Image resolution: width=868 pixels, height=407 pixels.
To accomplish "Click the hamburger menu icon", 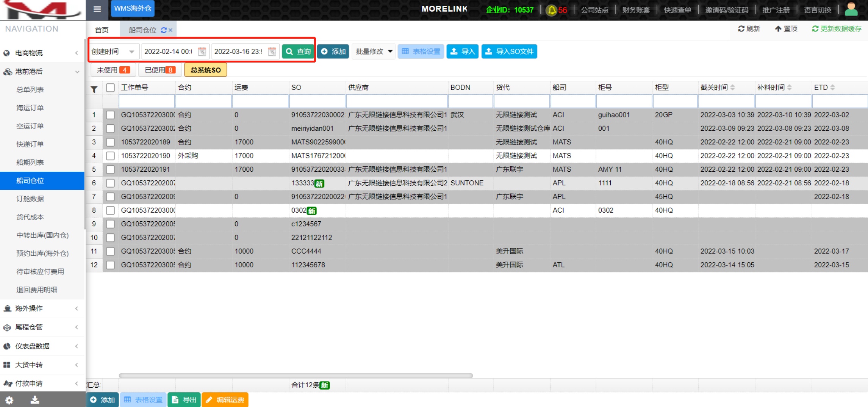I will click(x=97, y=9).
